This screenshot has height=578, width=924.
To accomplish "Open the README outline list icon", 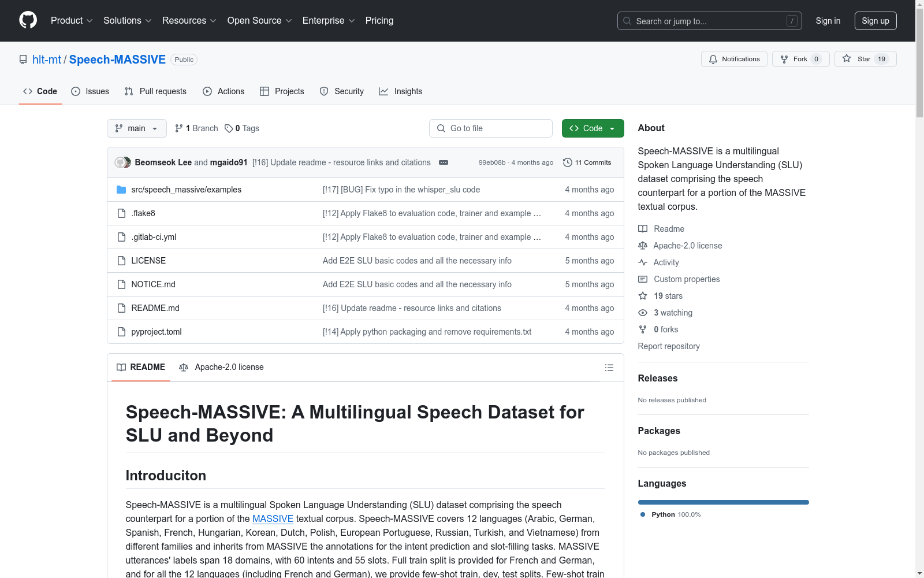I will click(x=609, y=368).
